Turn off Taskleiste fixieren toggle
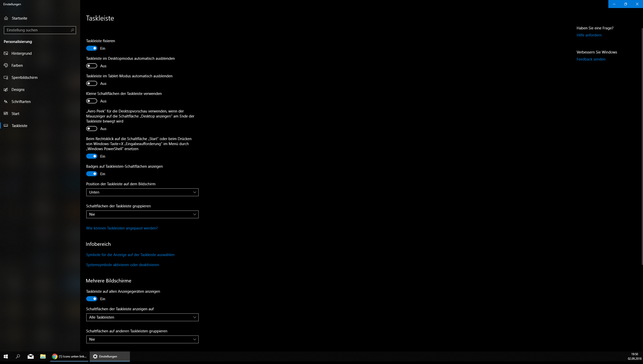Image resolution: width=643 pixels, height=364 pixels. click(x=92, y=48)
